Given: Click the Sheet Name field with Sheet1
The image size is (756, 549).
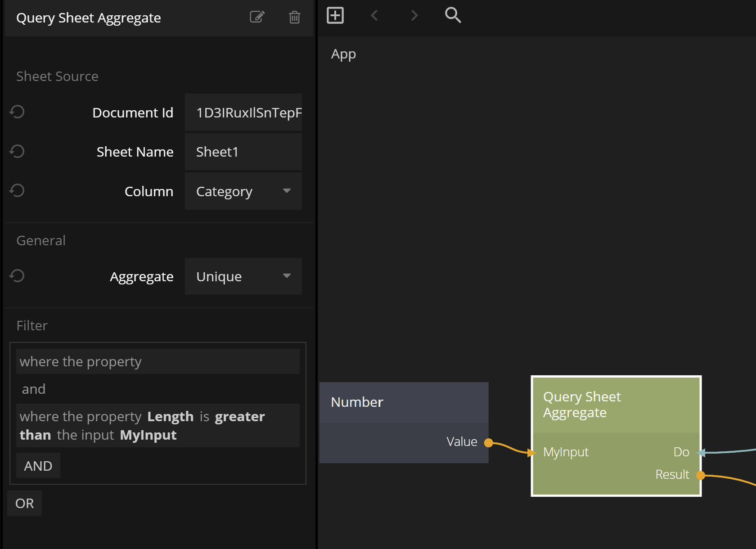Looking at the screenshot, I should tap(243, 152).
